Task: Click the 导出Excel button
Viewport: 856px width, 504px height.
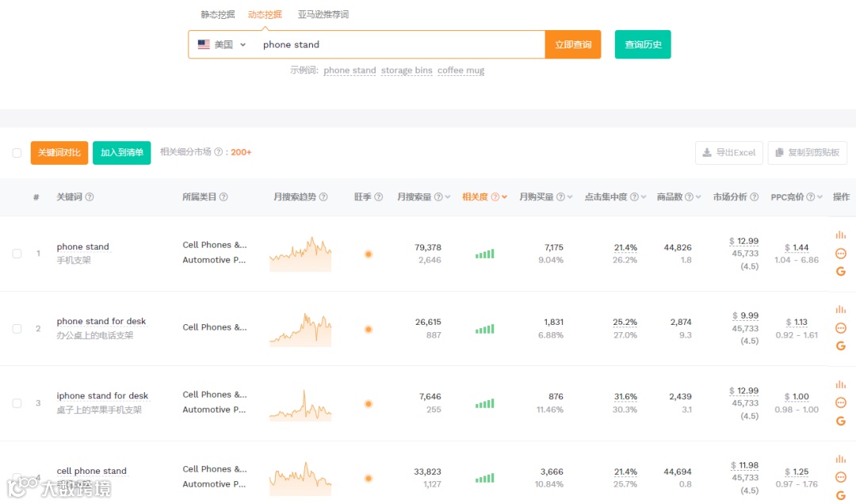Action: tap(729, 152)
